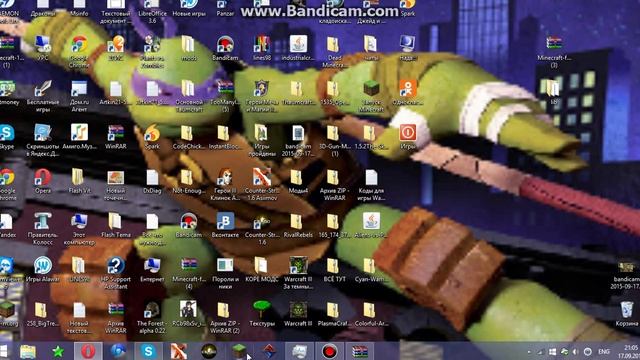Open HP Support Assistant shortcut
640x360 pixels.
[116, 273]
